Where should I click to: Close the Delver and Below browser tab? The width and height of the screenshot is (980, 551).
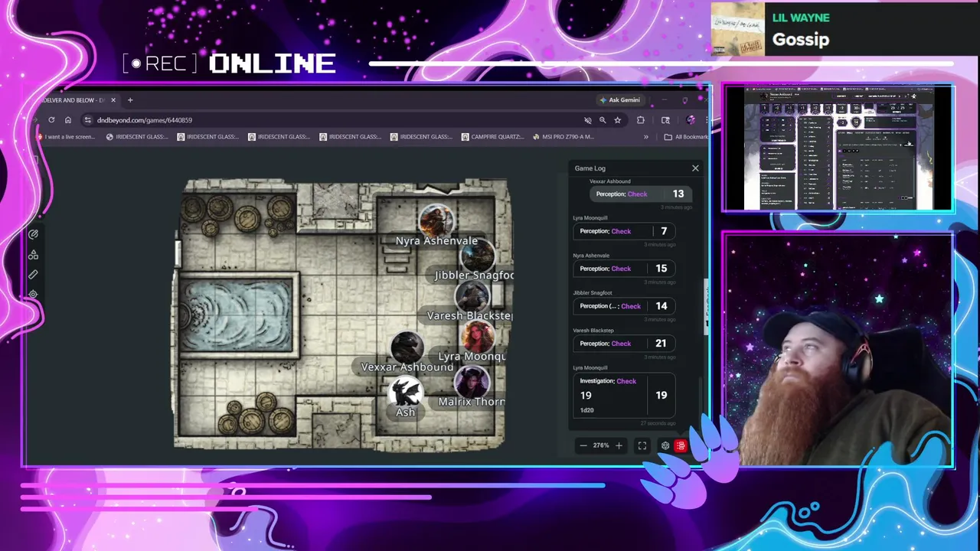click(113, 100)
